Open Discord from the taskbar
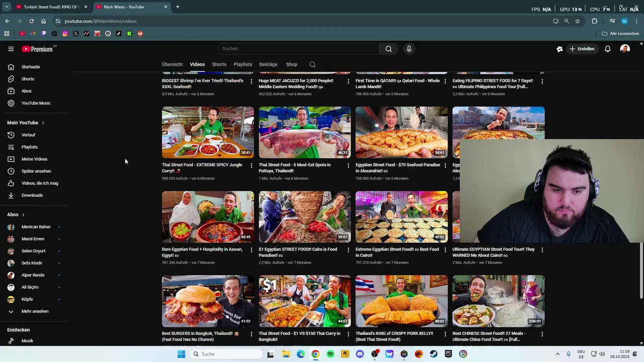The height and width of the screenshot is (362, 644). (360, 354)
